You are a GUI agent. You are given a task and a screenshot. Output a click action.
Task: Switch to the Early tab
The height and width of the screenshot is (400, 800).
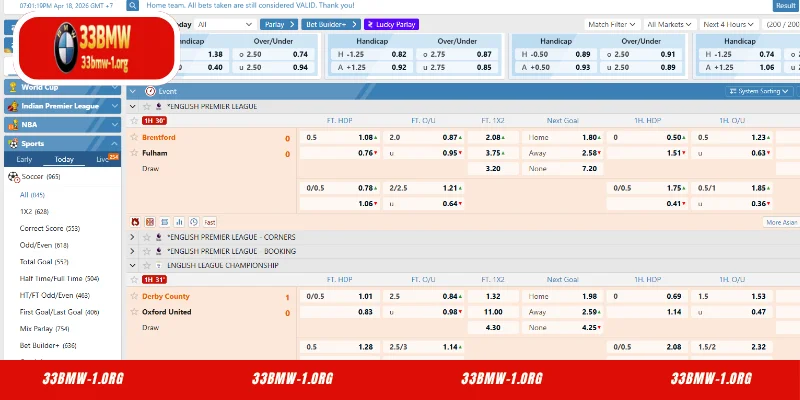click(24, 159)
